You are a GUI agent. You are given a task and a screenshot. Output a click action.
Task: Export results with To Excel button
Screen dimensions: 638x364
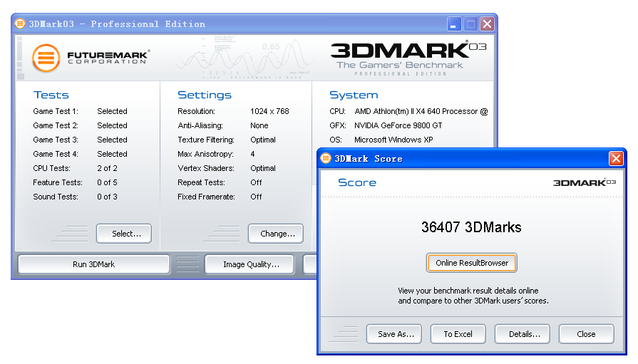(458, 334)
